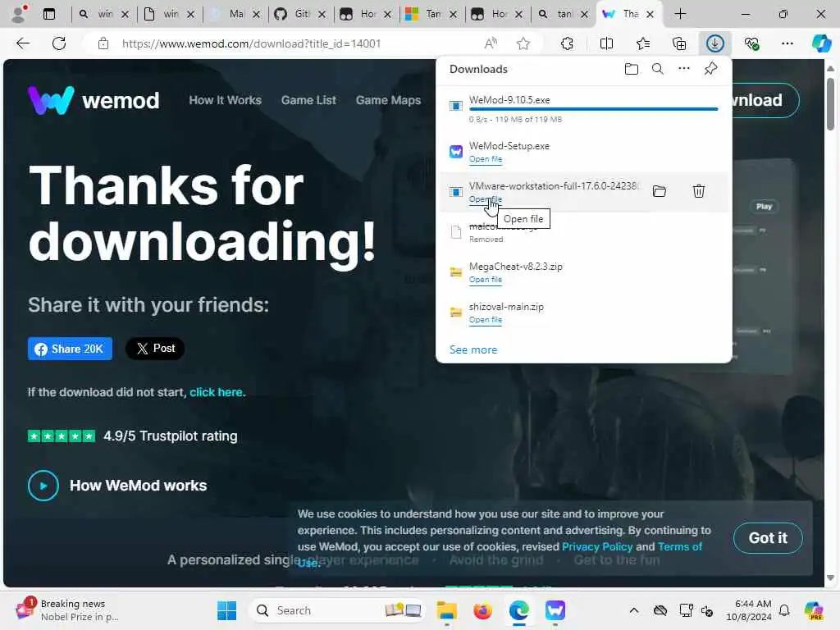Viewport: 840px width, 630px height.
Task: Open the Terms of Use link
Action: (680, 546)
